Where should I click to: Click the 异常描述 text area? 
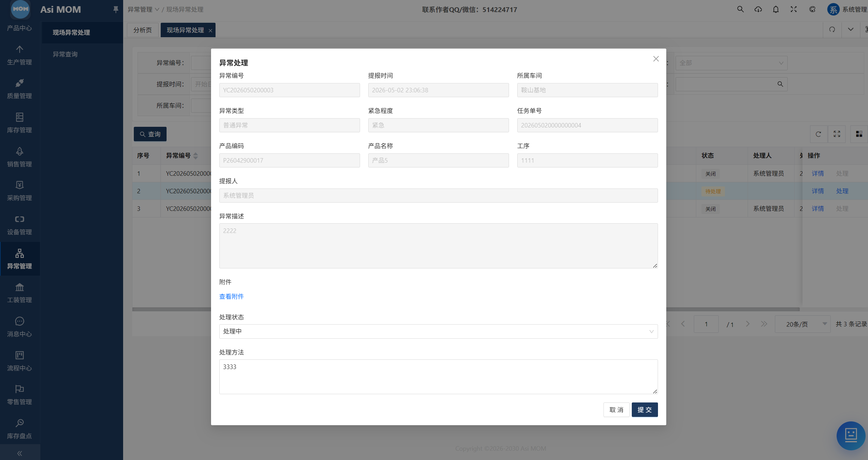[438, 246]
